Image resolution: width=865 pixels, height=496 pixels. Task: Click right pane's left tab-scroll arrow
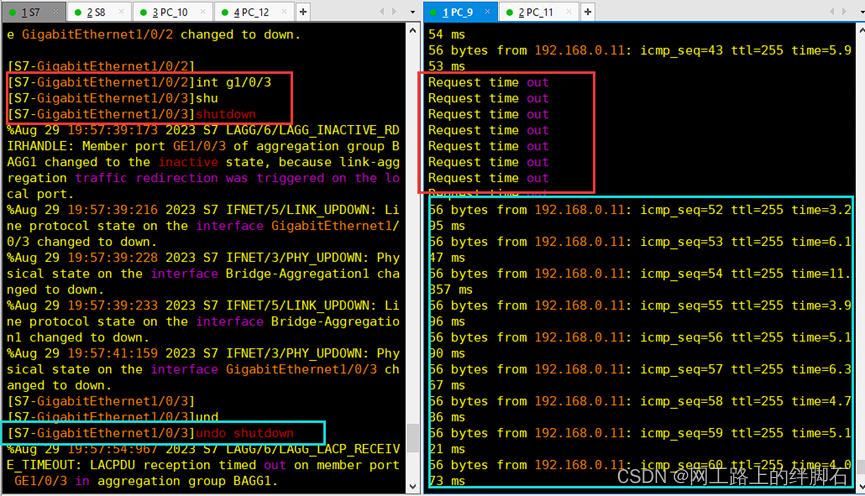[x=832, y=12]
